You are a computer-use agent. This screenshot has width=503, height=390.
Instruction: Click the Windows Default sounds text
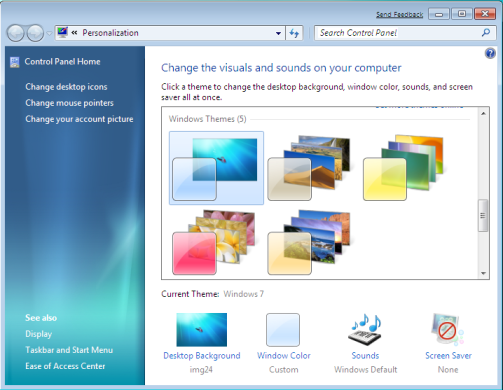coord(366,370)
